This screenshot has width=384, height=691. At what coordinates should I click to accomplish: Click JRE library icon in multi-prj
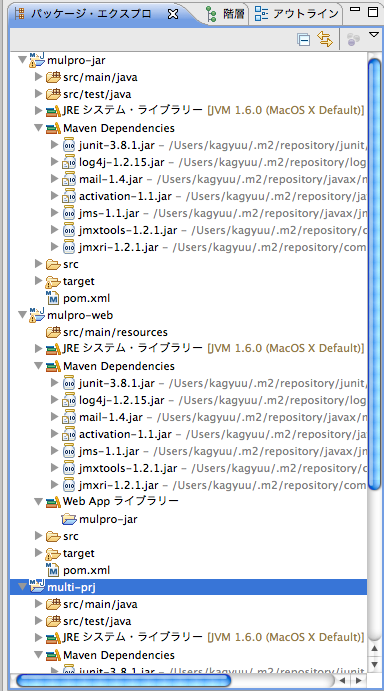[x=53, y=638]
